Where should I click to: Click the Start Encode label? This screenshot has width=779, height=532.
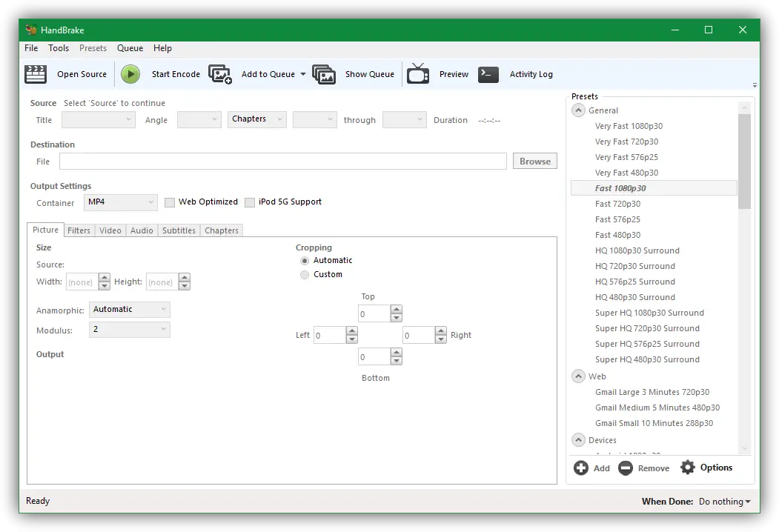point(176,74)
